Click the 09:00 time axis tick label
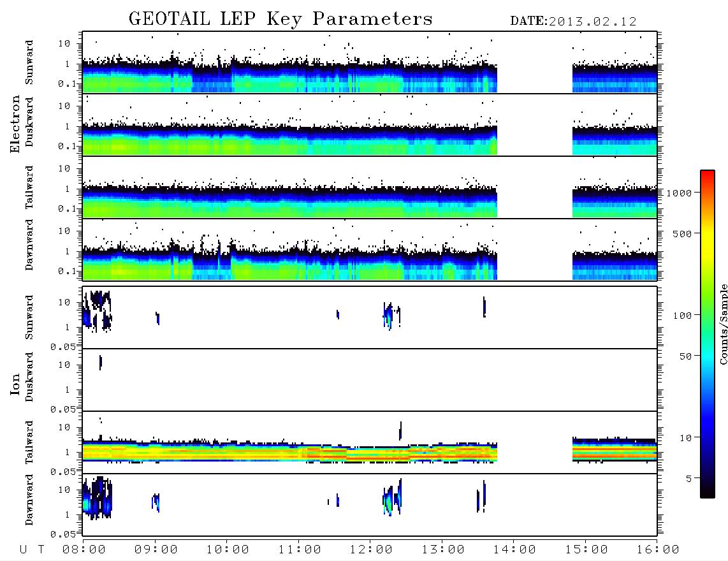The height and width of the screenshot is (561, 728). click(x=156, y=550)
